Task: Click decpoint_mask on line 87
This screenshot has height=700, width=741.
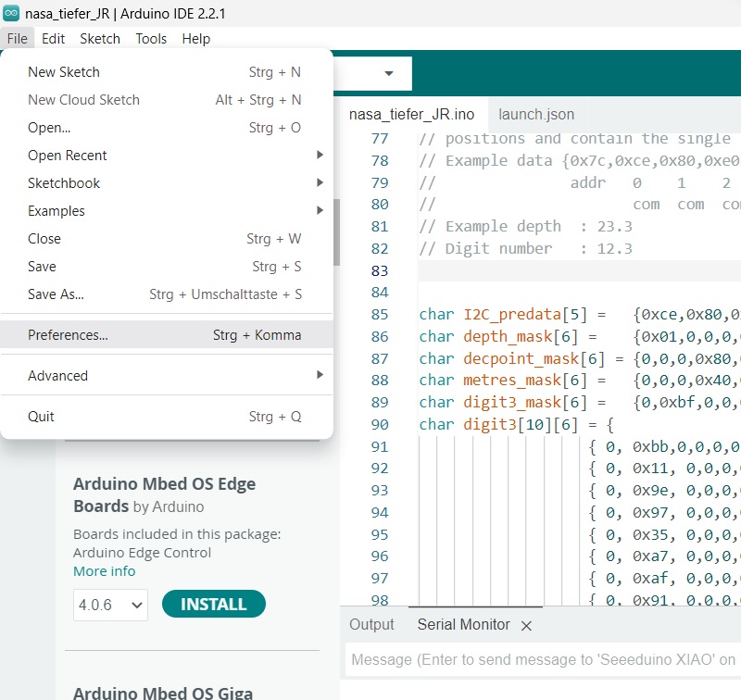Action: [521, 359]
